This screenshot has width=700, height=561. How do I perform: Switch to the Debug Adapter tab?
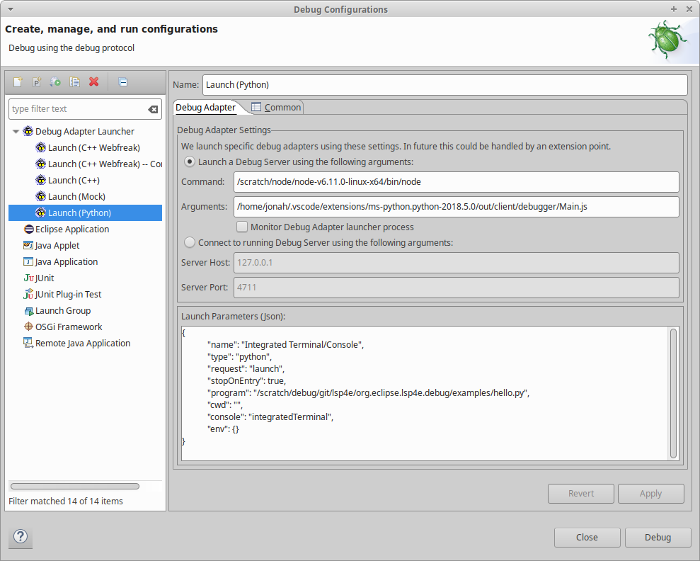click(x=206, y=107)
